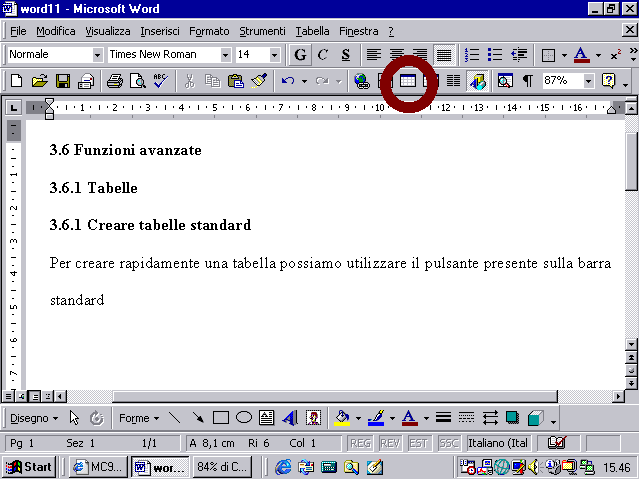Select the Arrow drawing tool

point(198,418)
